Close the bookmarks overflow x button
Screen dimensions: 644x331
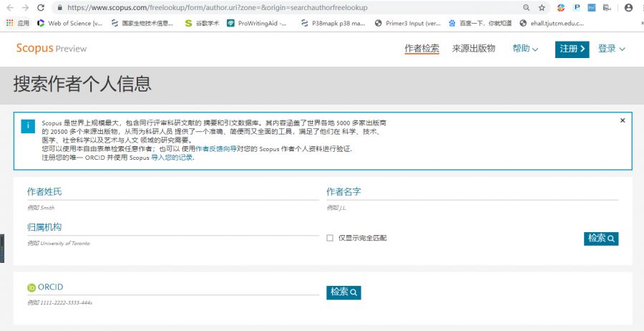point(642,23)
